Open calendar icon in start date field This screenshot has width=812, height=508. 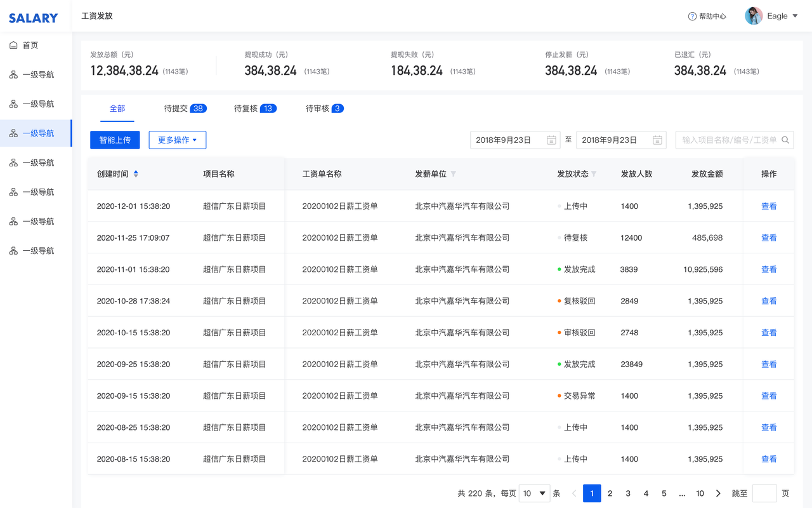pos(551,140)
